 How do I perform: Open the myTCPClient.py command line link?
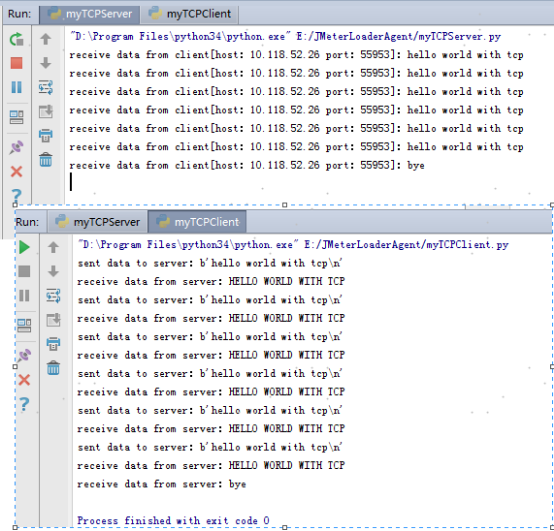coord(407,245)
